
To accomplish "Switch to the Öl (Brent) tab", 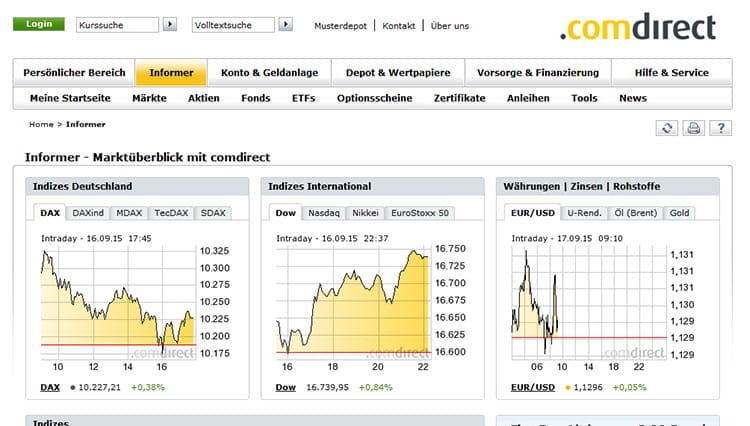I will [636, 213].
